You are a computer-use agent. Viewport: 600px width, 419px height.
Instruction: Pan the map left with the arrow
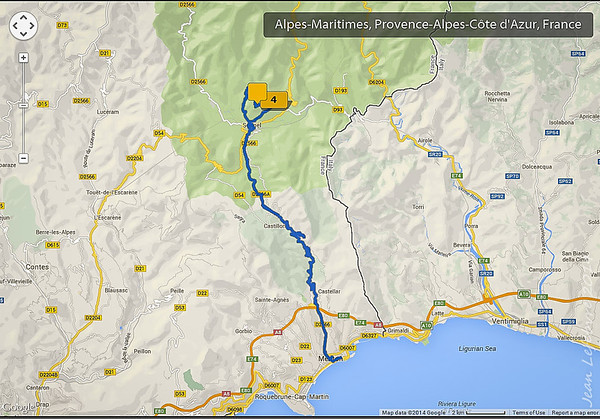click(15, 26)
